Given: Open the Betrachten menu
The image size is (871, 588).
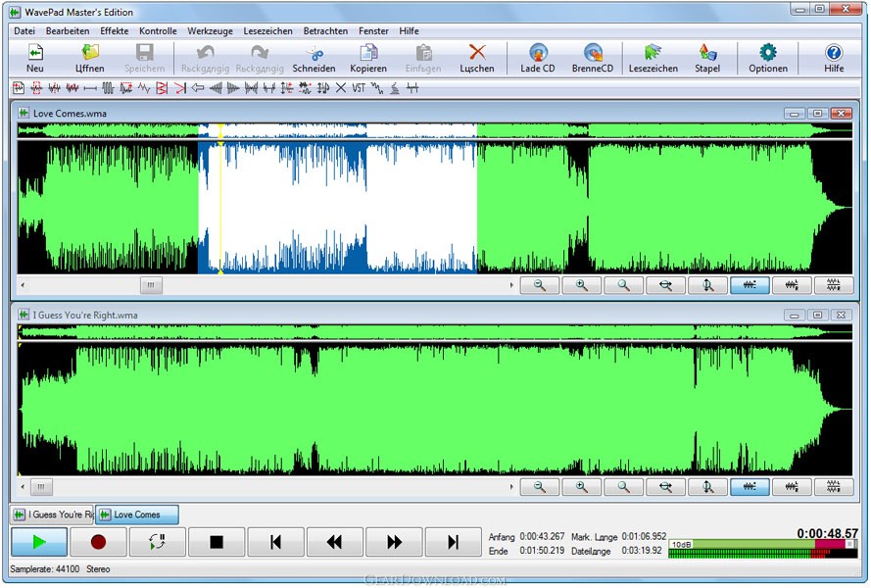Looking at the screenshot, I should (x=325, y=31).
